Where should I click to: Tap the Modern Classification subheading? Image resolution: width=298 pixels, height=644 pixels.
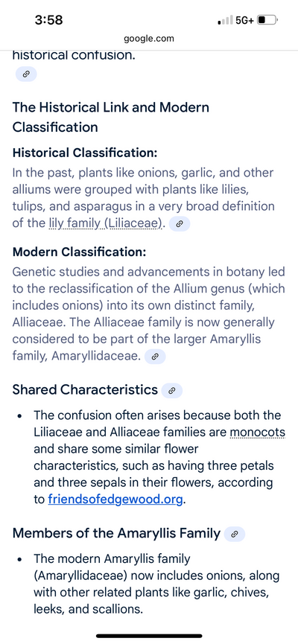click(x=79, y=252)
